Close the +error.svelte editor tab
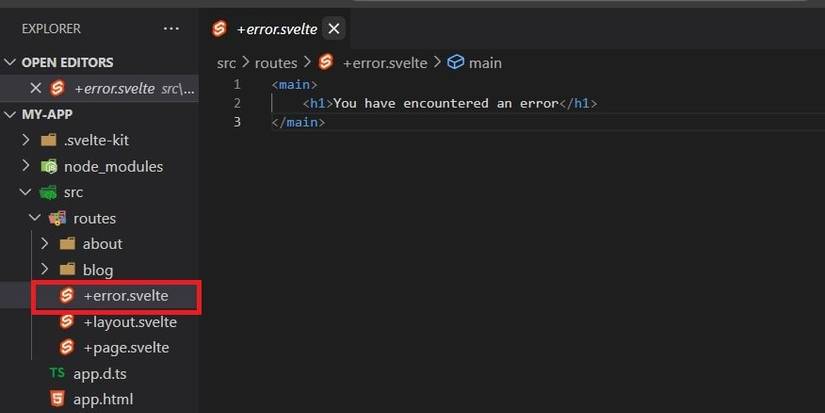825x413 pixels. tap(335, 28)
